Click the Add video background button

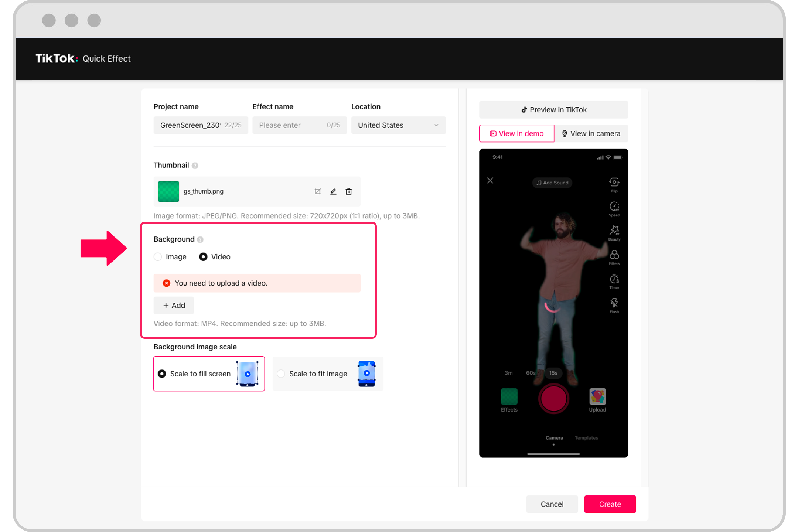(x=174, y=305)
